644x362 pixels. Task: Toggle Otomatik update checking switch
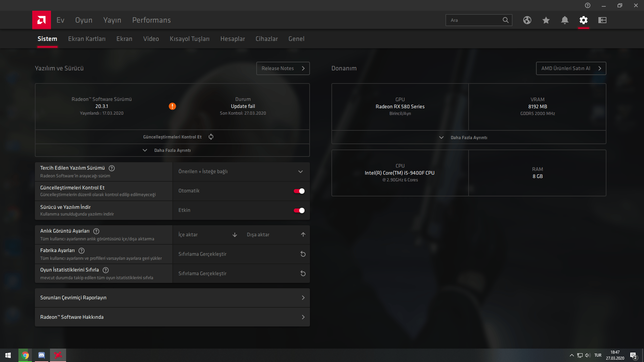[x=299, y=191]
